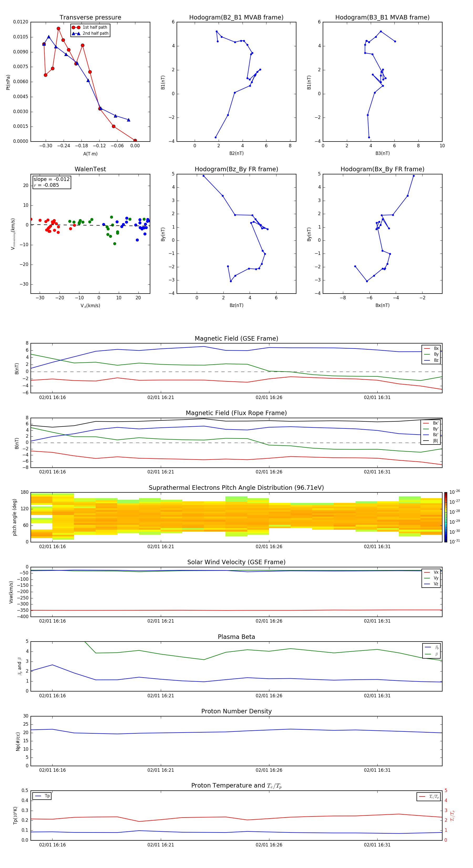Click '02/01 16:31' tick under GSE Magnetic Field panel

coord(377,398)
